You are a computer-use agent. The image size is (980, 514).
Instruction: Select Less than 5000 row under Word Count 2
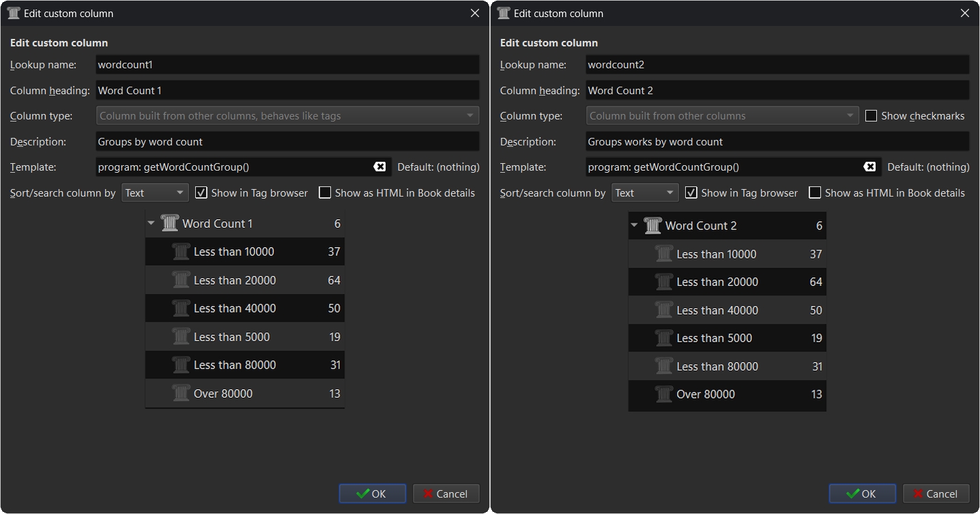click(x=727, y=338)
